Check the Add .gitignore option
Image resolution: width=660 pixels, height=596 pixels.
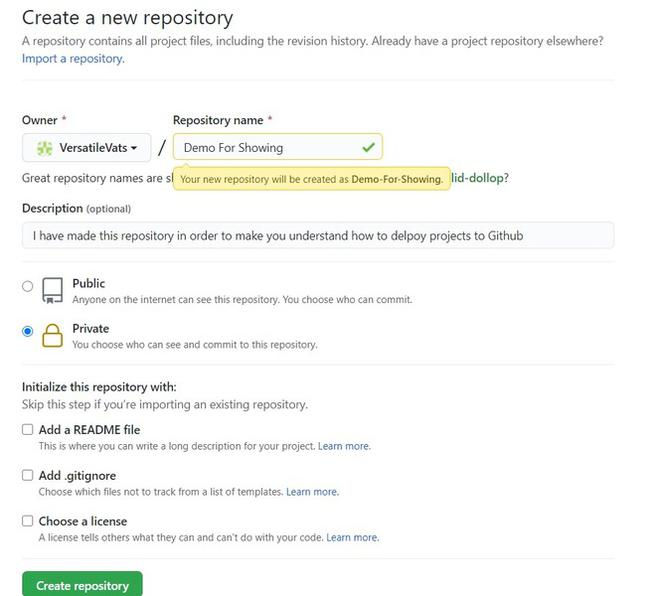click(x=28, y=476)
